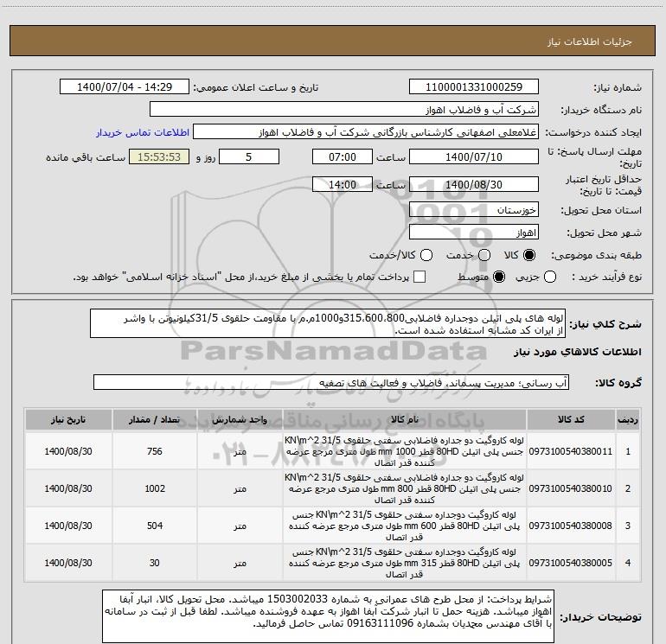Click need date 1400/08/30 in row 1
Viewport: 666px width, 644px height.
pos(68,451)
